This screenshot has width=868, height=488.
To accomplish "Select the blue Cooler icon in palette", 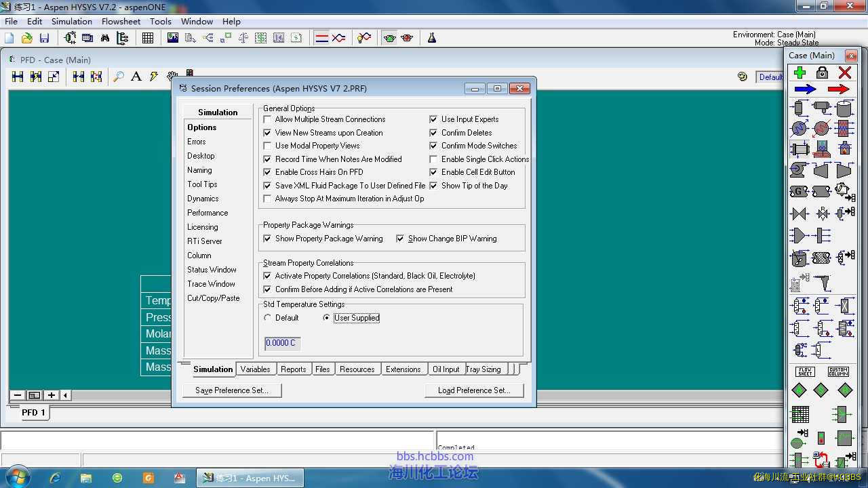I will pos(799,128).
